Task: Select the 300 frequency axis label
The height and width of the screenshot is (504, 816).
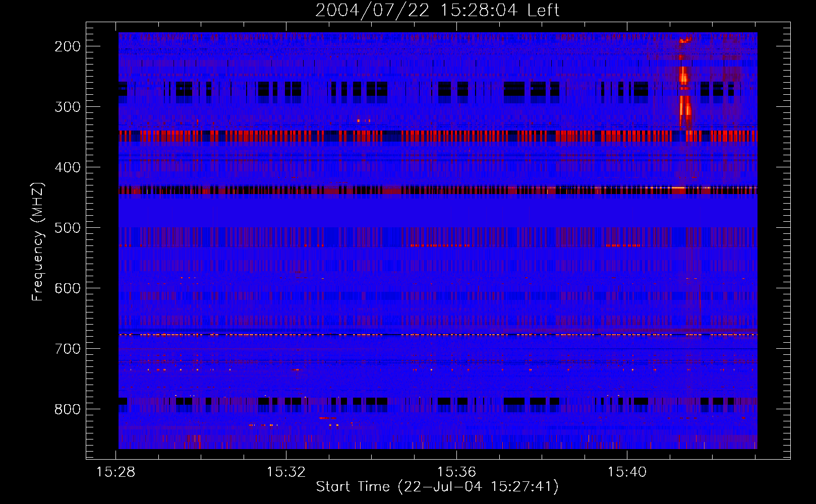Action: (68, 107)
